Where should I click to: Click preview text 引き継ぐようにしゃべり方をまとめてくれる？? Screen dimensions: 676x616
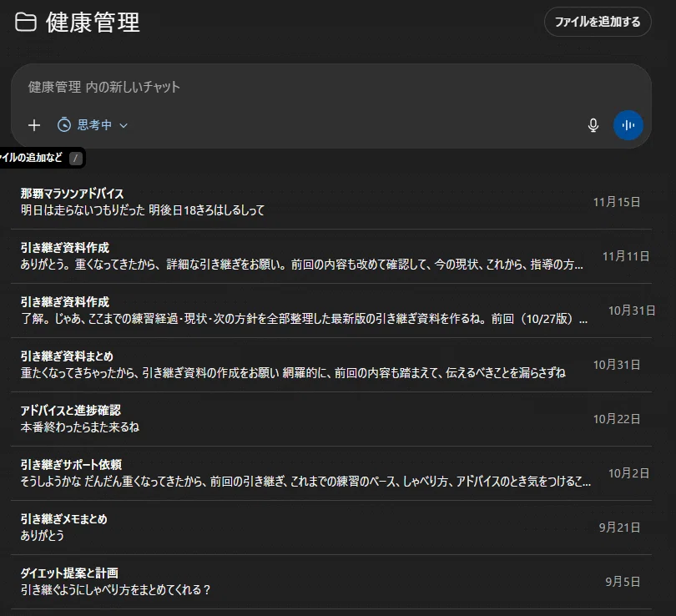point(115,589)
